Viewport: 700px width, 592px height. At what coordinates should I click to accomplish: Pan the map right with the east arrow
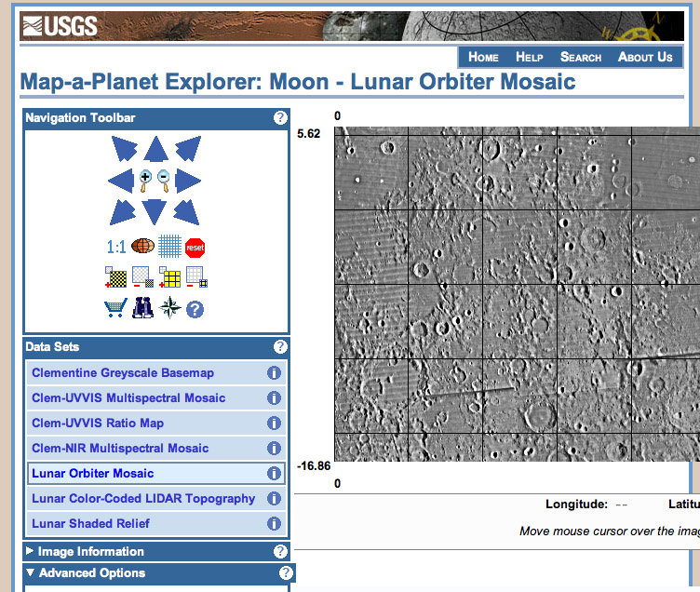pyautogui.click(x=189, y=181)
